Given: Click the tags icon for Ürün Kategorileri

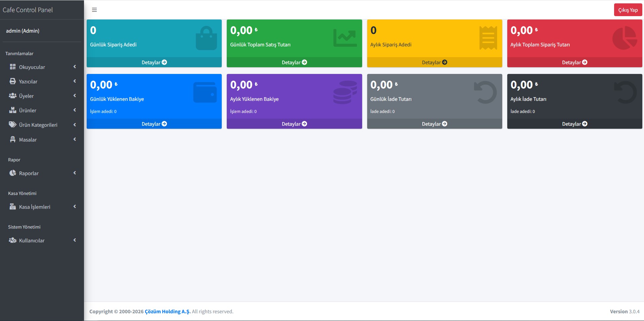Looking at the screenshot, I should pos(13,124).
